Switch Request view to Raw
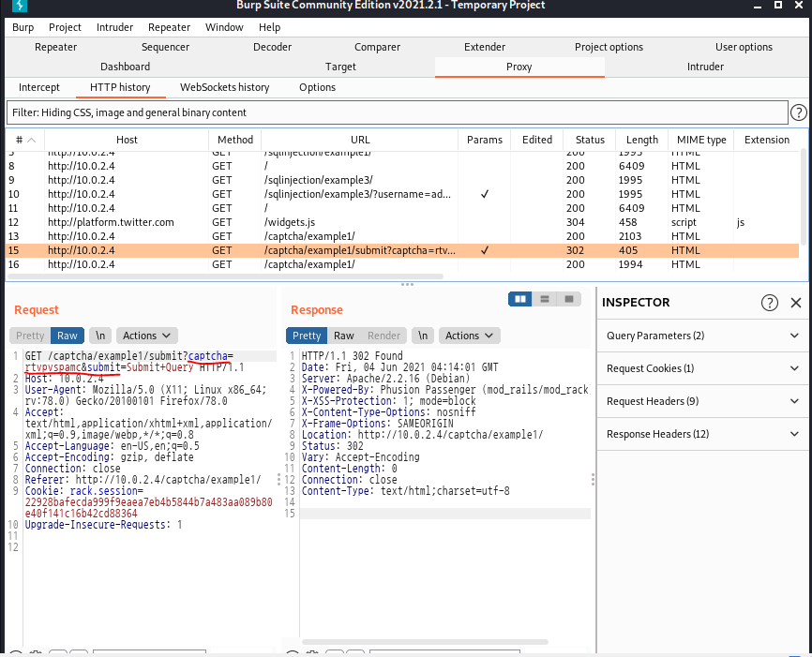Image resolution: width=812 pixels, height=657 pixels. tap(68, 336)
